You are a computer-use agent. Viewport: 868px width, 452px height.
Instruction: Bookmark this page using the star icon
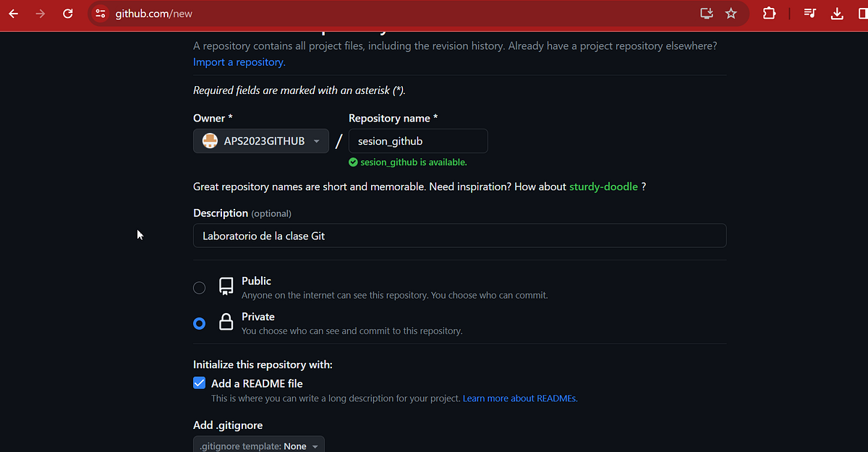pos(731,13)
